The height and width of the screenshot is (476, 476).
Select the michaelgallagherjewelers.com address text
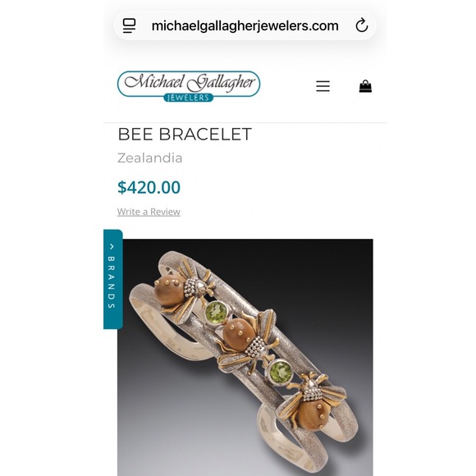pos(245,25)
